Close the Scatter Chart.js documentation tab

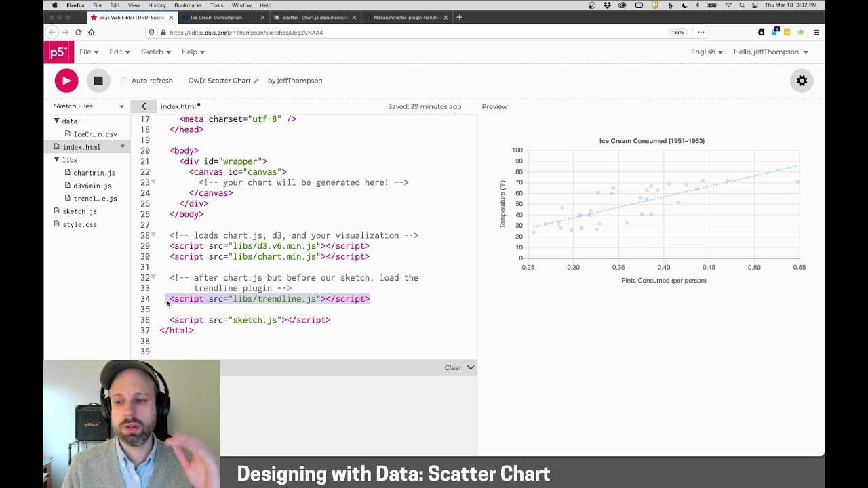[354, 18]
